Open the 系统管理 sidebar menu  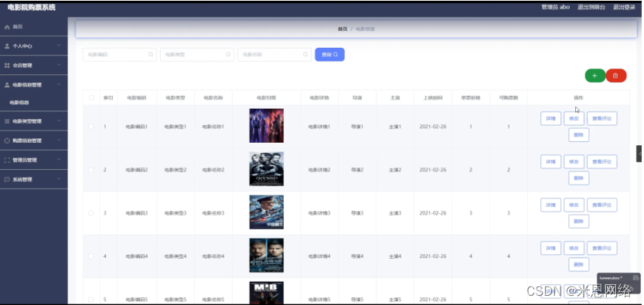34,180
